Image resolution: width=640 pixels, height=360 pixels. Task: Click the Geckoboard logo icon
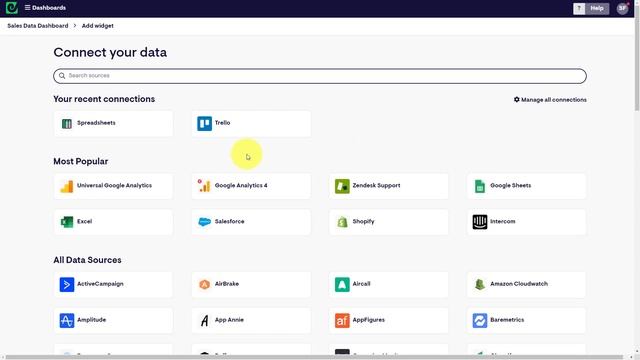[11, 8]
